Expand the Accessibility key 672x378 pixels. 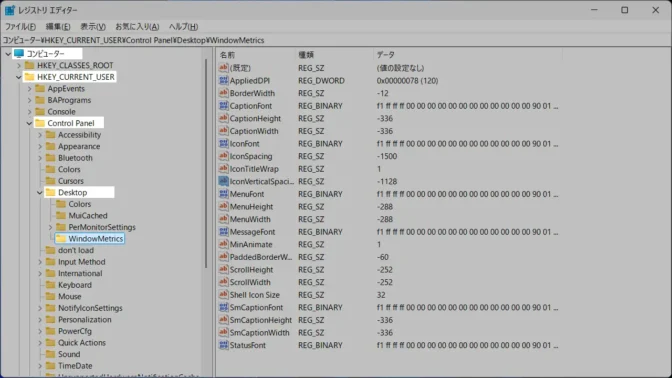[x=40, y=135]
